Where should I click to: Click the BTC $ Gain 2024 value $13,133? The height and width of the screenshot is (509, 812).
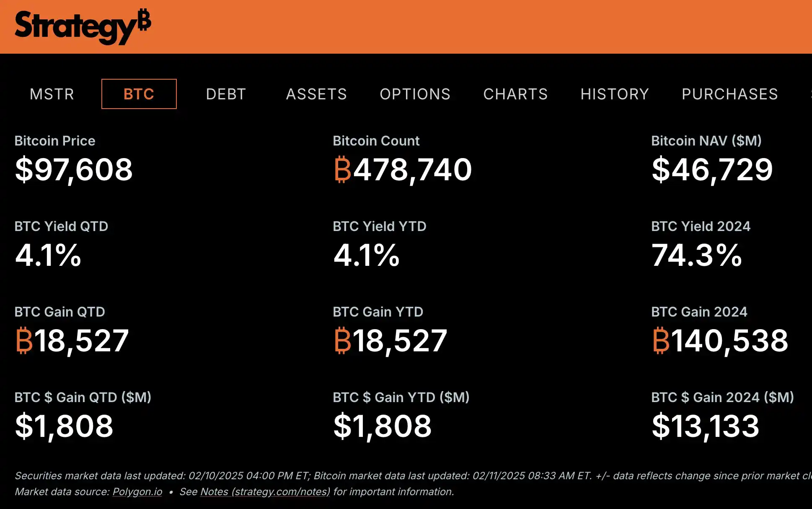click(x=705, y=426)
